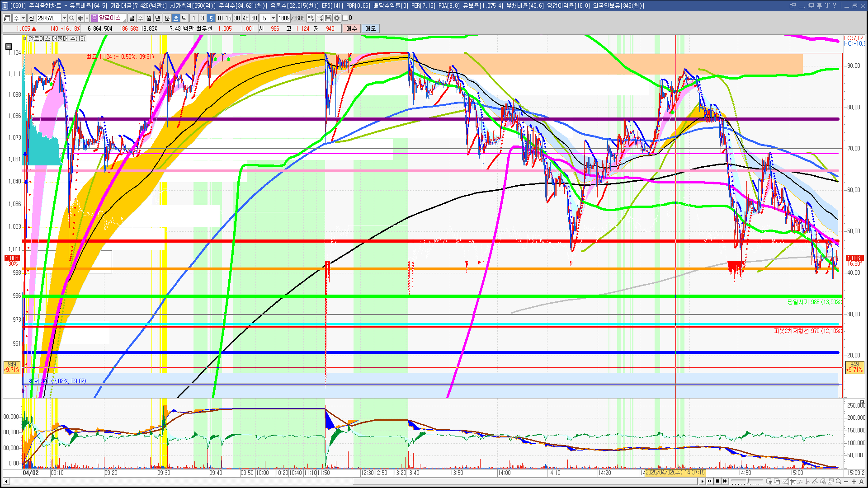The image size is (868, 488).
Task: Click the 매도 sell button
Action: pos(371,28)
